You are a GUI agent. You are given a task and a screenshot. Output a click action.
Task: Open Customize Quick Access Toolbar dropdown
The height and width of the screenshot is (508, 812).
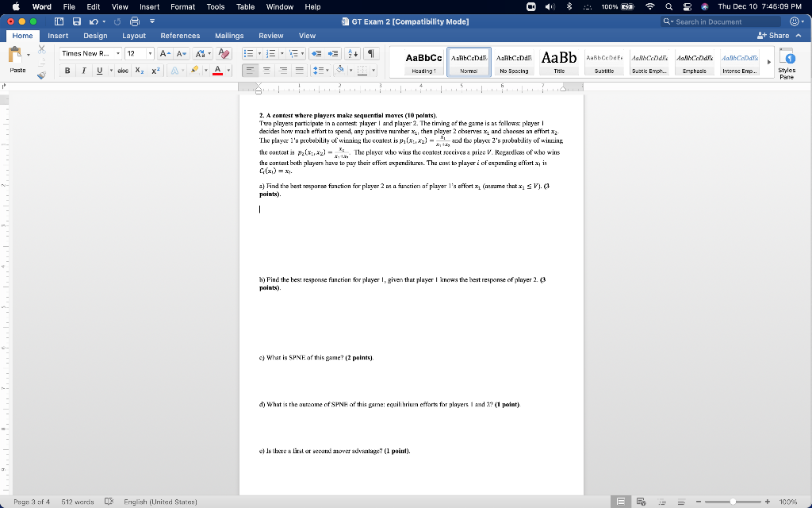(x=152, y=21)
